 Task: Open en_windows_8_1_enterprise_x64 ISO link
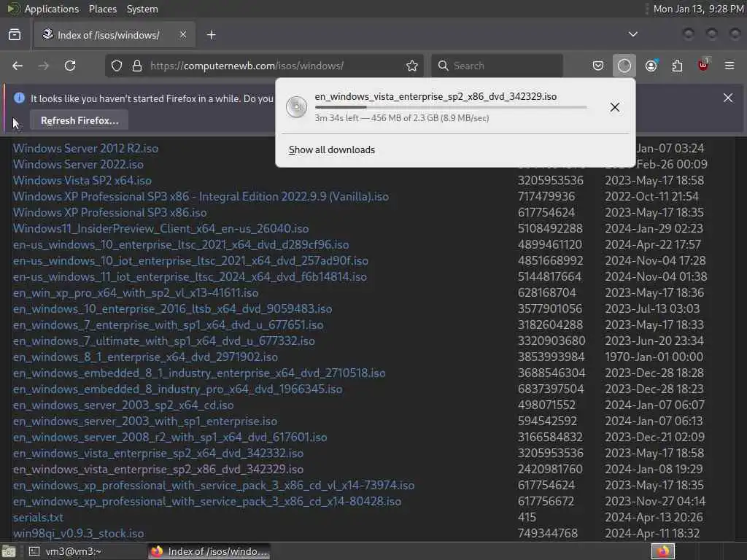145,357
